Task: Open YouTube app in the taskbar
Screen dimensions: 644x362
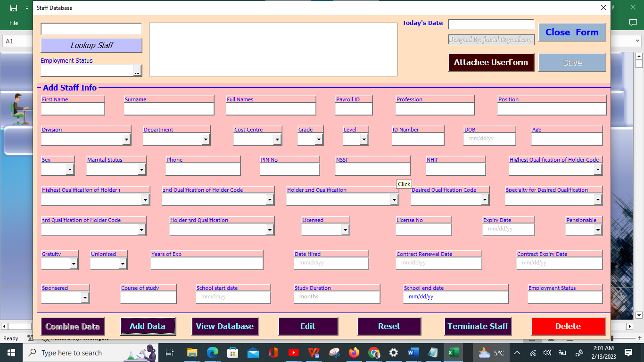Action: click(293, 353)
